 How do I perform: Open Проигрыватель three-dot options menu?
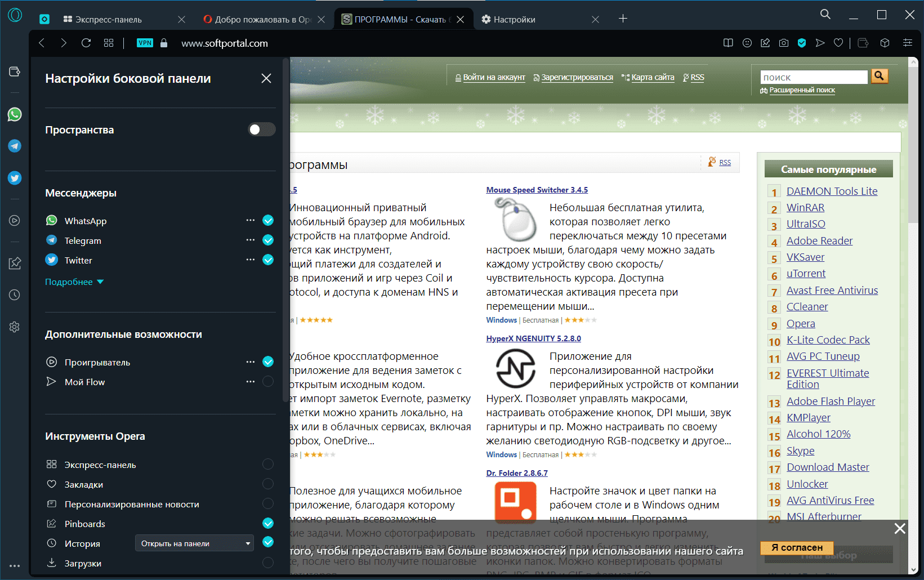click(x=251, y=362)
